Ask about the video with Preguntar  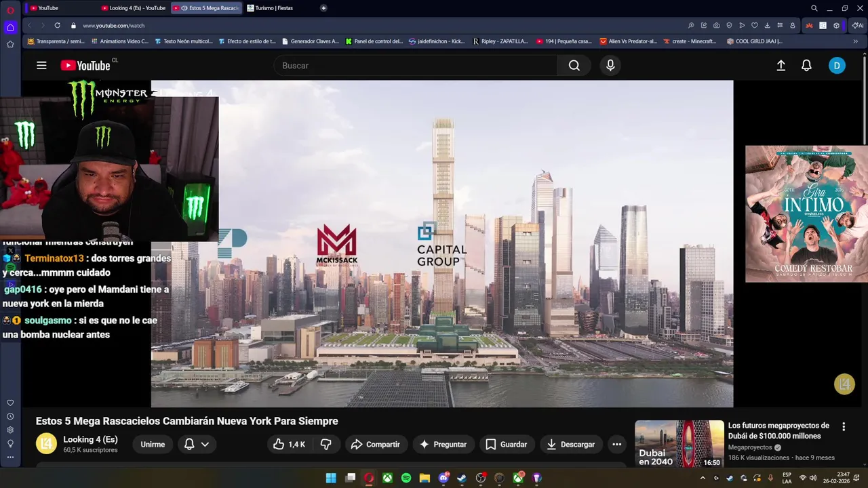(443, 445)
